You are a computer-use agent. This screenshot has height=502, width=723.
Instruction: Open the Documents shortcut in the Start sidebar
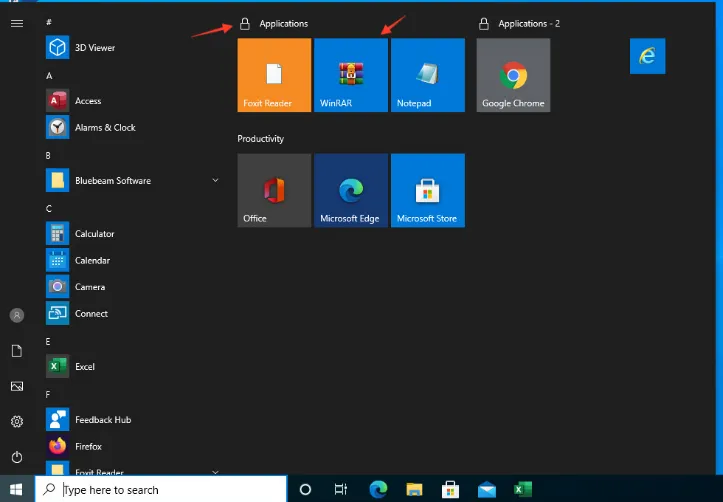coord(17,351)
